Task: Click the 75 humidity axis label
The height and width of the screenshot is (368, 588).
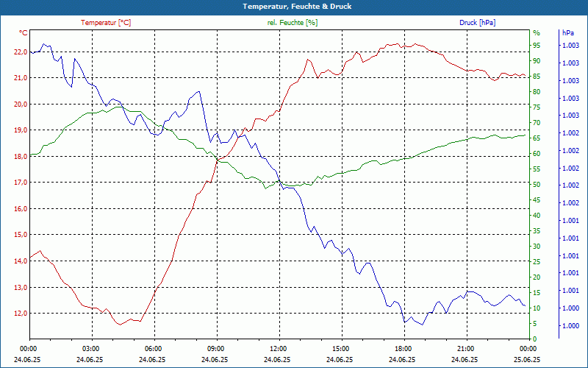Action: click(537, 107)
